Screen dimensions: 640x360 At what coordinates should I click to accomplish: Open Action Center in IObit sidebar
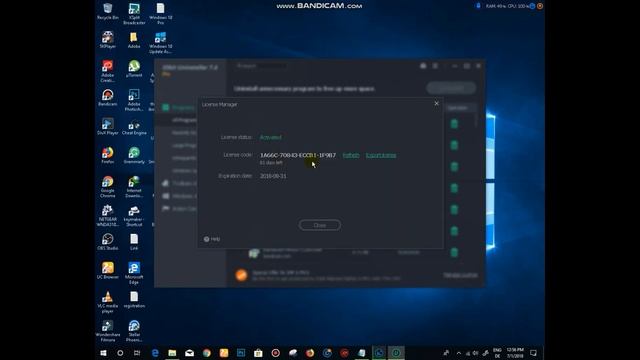179,209
